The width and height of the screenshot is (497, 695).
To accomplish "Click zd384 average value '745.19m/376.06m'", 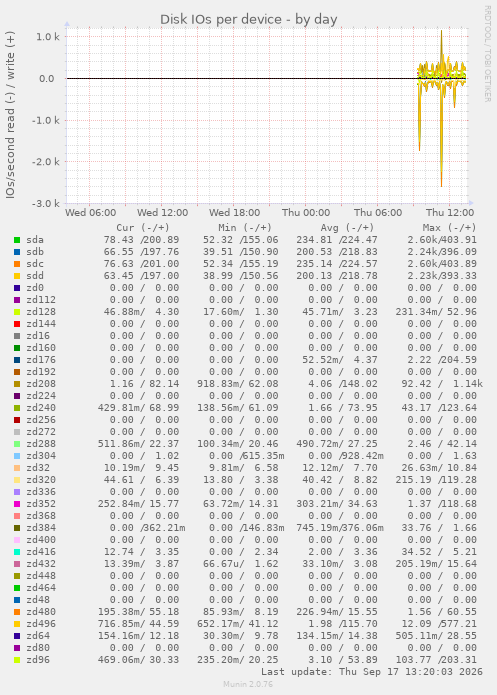I will click(x=340, y=528).
